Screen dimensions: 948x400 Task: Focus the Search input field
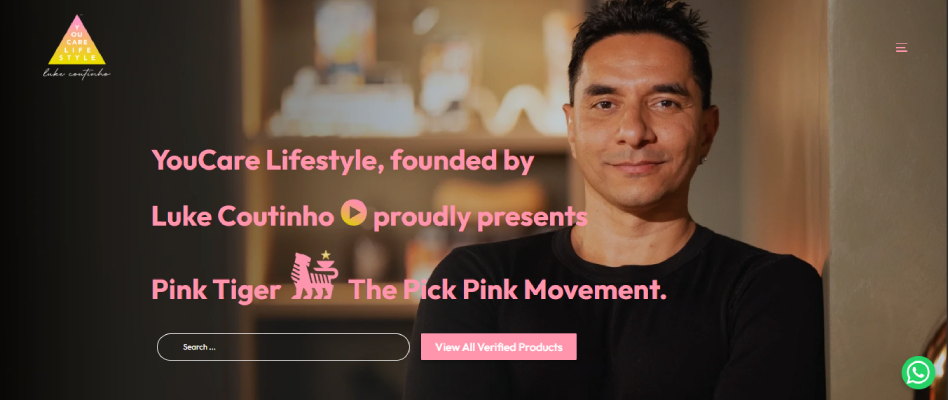[x=283, y=347]
